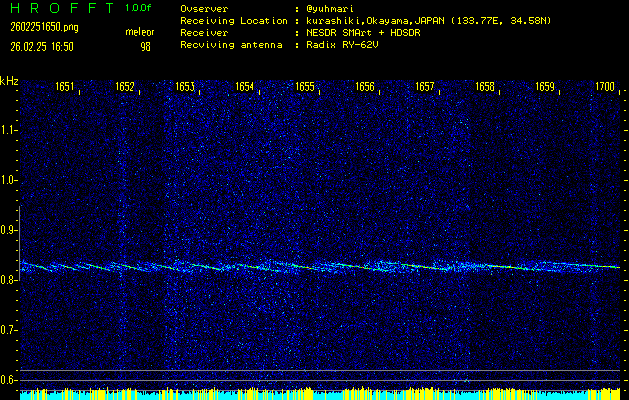Click the 1659 time marker
This screenshot has height=400, width=629.
pos(544,87)
